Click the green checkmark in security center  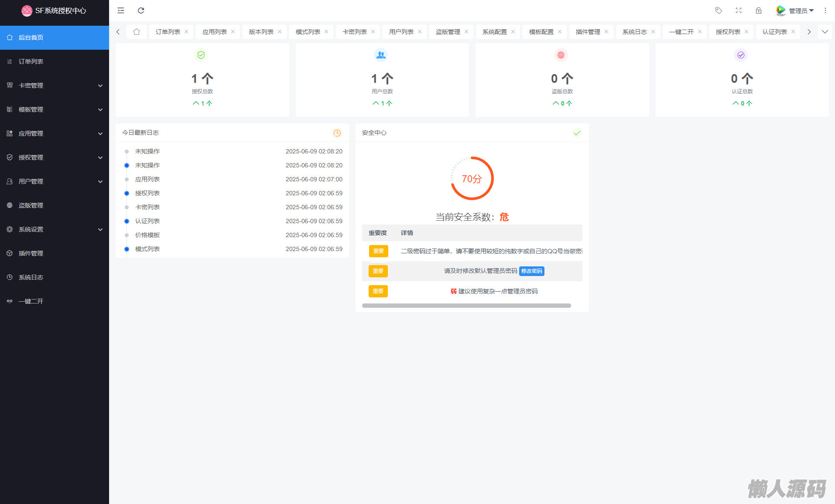tap(577, 133)
